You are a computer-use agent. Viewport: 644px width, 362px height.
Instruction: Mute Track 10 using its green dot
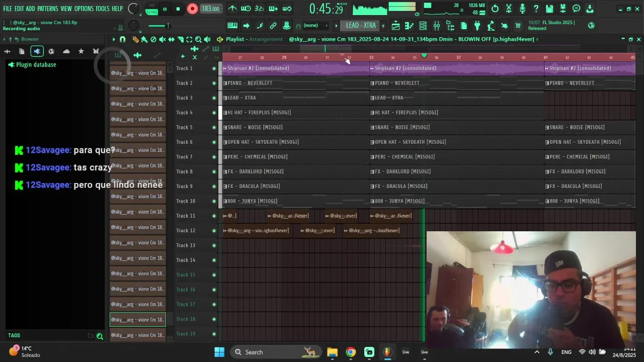(x=214, y=201)
